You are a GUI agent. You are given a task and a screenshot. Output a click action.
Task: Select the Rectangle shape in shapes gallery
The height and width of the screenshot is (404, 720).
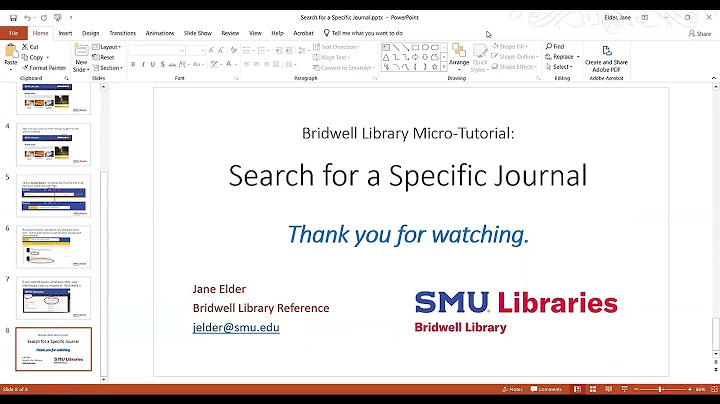pyautogui.click(x=415, y=47)
